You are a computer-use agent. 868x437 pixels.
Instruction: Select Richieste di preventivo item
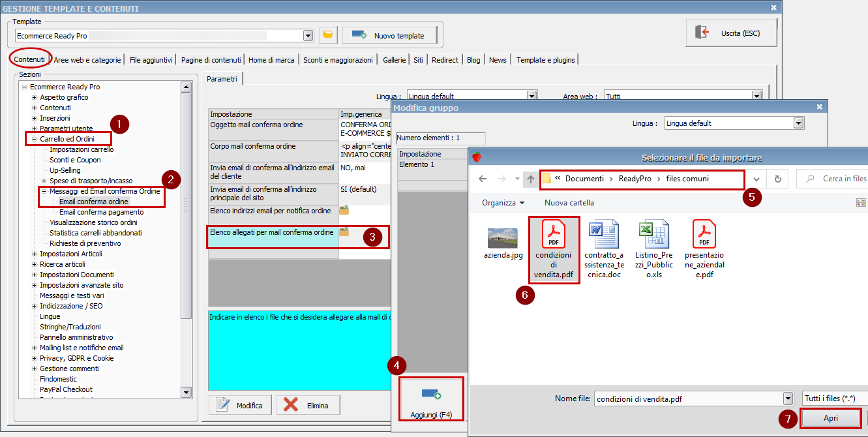tap(85, 243)
